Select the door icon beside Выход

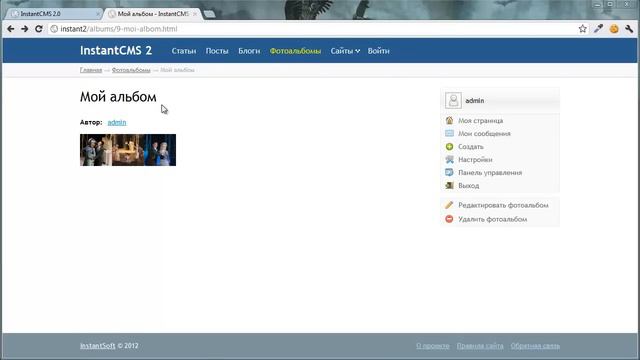449,185
